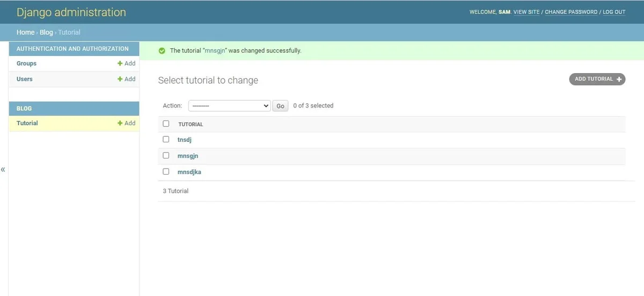
Task: Open the Blog breadcrumb link
Action: pyautogui.click(x=46, y=32)
